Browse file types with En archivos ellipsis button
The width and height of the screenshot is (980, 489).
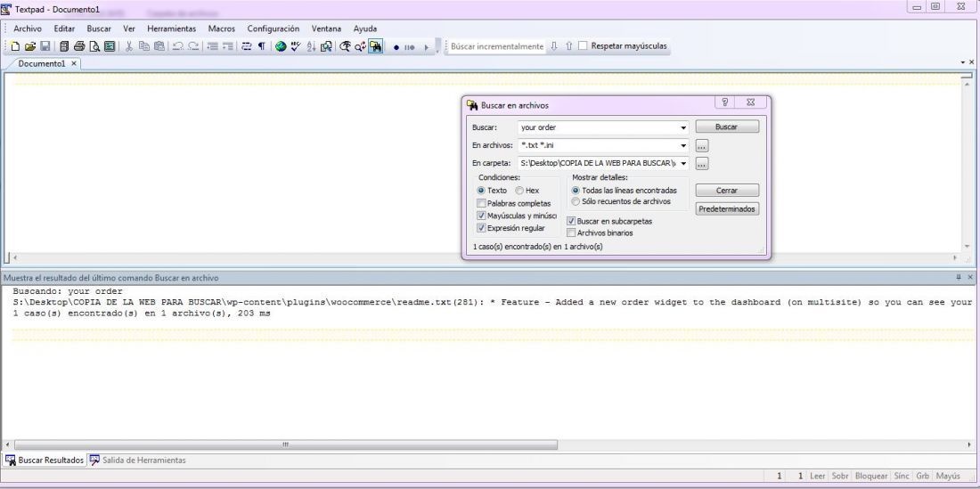point(702,146)
